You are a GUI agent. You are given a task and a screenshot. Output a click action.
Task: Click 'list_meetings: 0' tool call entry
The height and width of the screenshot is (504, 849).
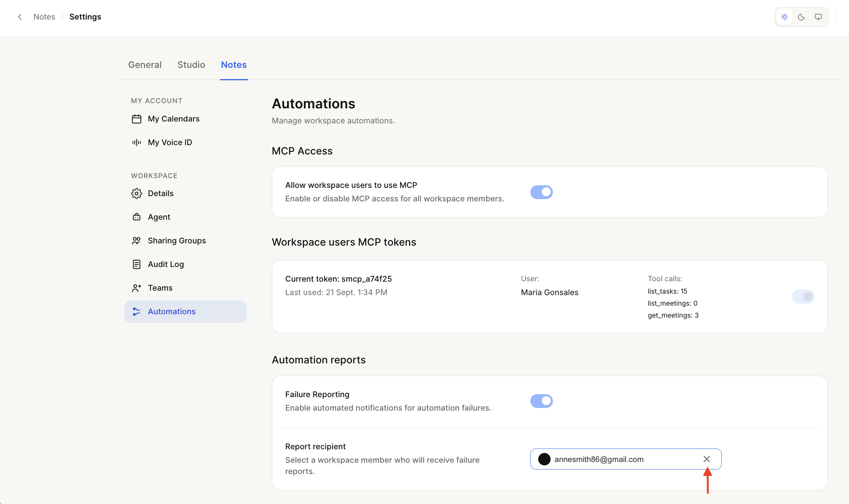673,303
